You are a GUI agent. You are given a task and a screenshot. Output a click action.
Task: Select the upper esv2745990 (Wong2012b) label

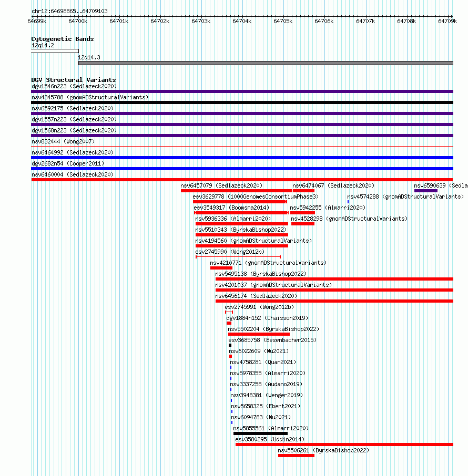230,252
